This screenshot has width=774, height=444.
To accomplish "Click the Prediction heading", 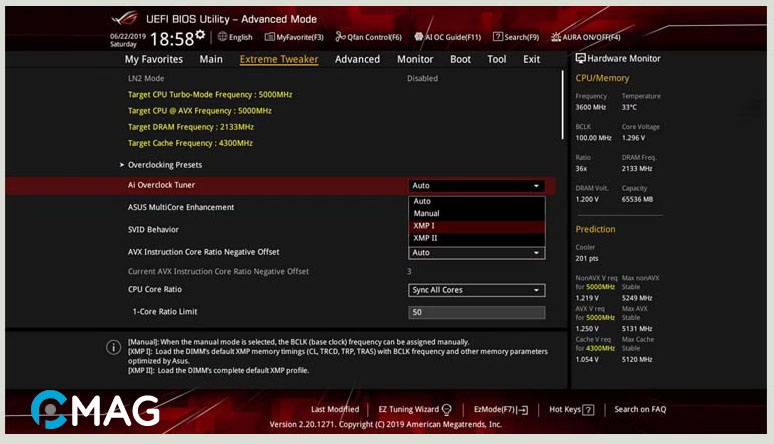I will [595, 229].
